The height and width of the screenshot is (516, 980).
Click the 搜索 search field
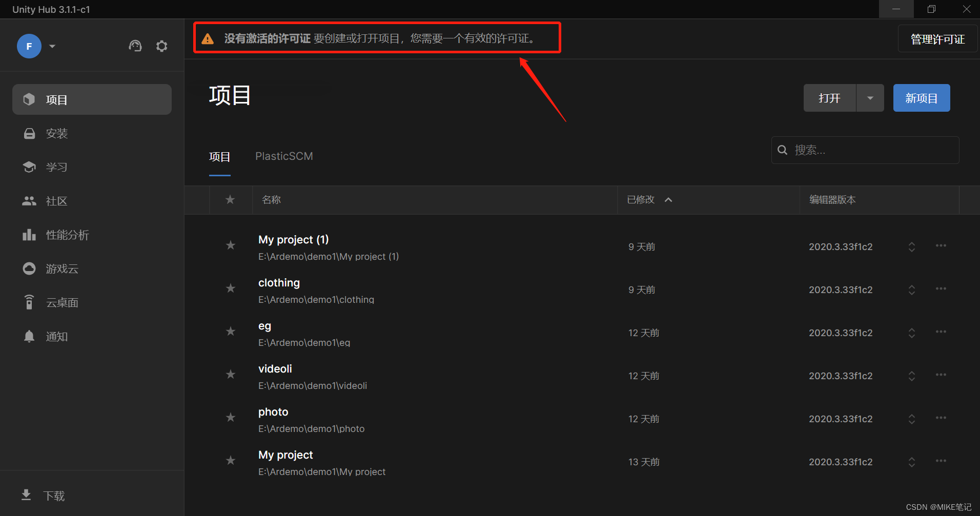click(865, 150)
